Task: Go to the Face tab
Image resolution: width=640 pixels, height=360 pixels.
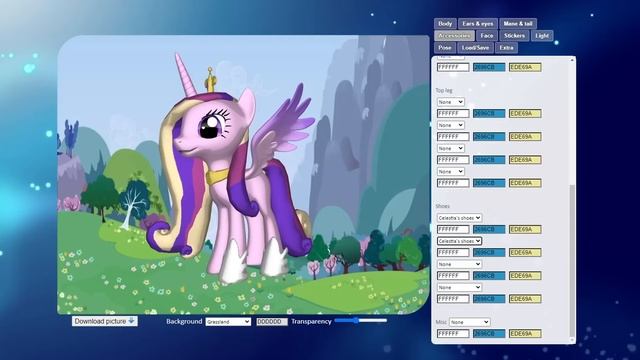Action: pos(487,36)
